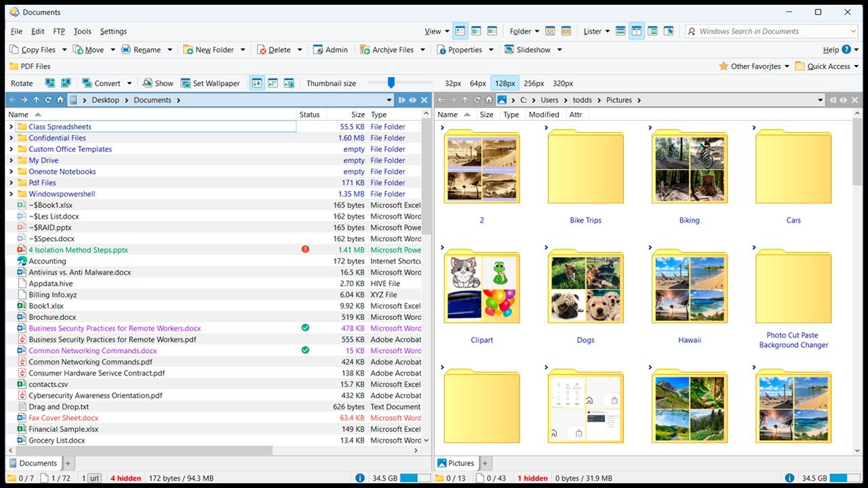This screenshot has width=868, height=488.
Task: Click the Help question mark icon
Action: tap(846, 49)
